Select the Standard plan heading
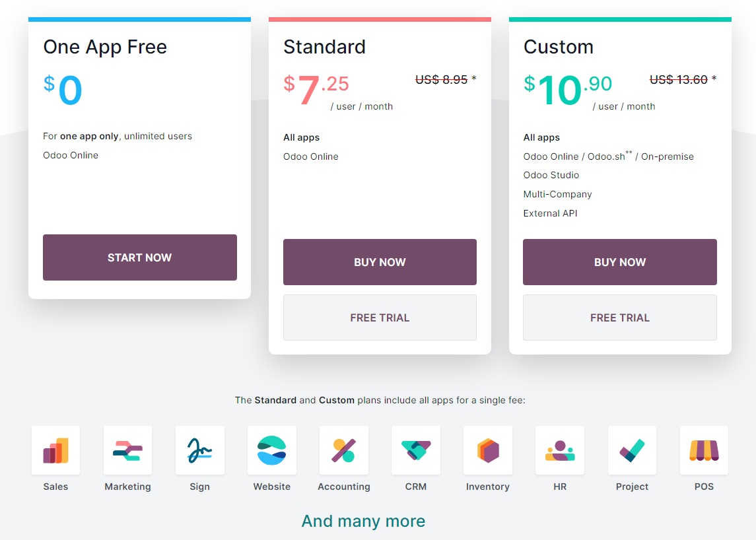Viewport: 756px width, 540px height. (324, 47)
